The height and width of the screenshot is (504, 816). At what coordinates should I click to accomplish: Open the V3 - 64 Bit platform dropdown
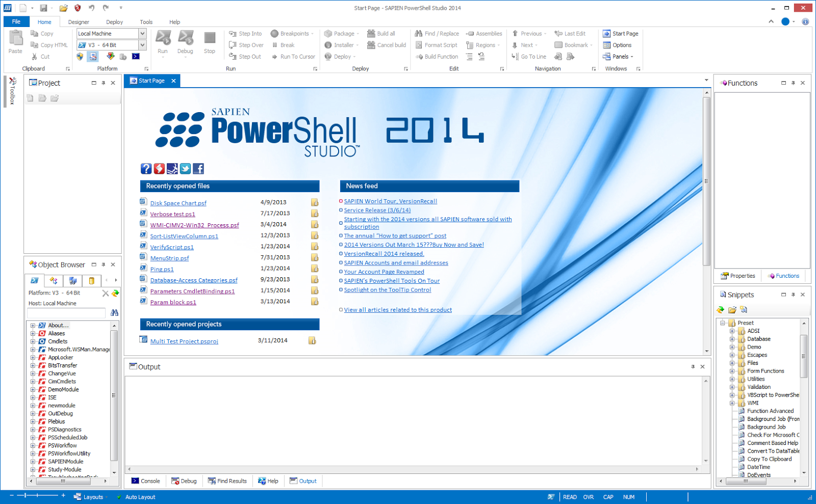[142, 45]
